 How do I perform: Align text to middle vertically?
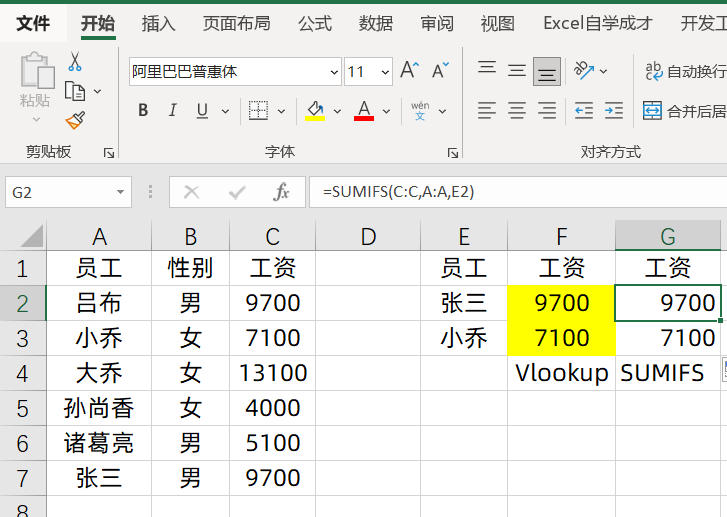[x=517, y=70]
